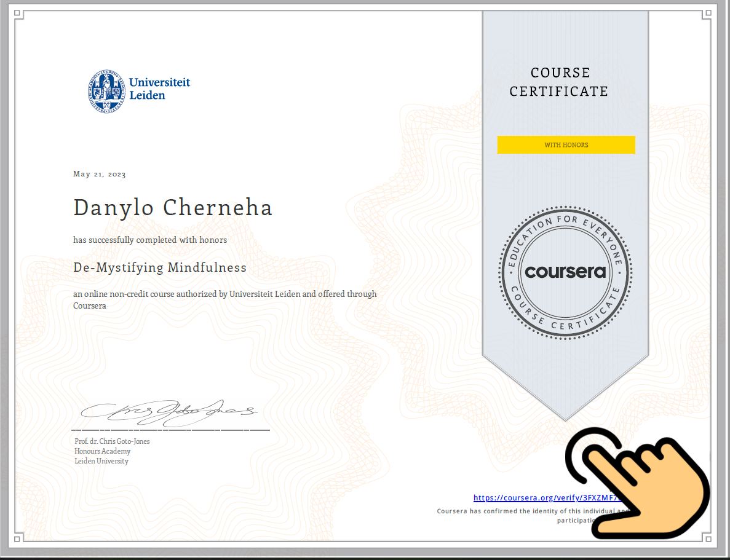Click the Universiteit Leiden wordmark text
Image resolution: width=730 pixels, height=560 pixels.
(x=160, y=89)
